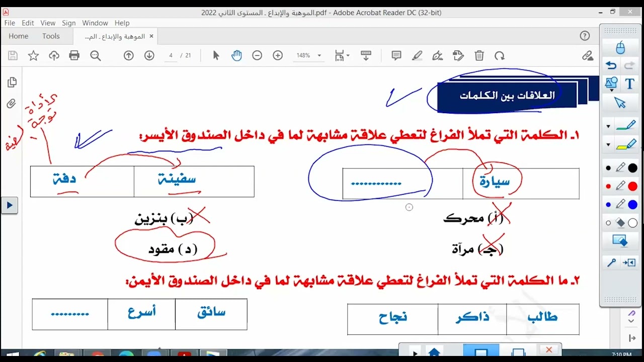Viewport: 644px width, 362px height.
Task: Open page thumbnails panel in sidebar
Action: (12, 82)
